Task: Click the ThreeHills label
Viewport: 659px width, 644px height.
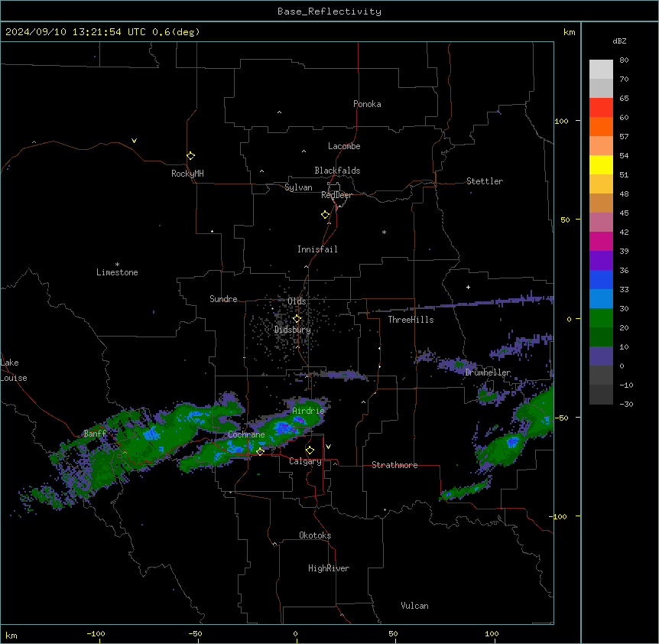Action: click(x=411, y=320)
